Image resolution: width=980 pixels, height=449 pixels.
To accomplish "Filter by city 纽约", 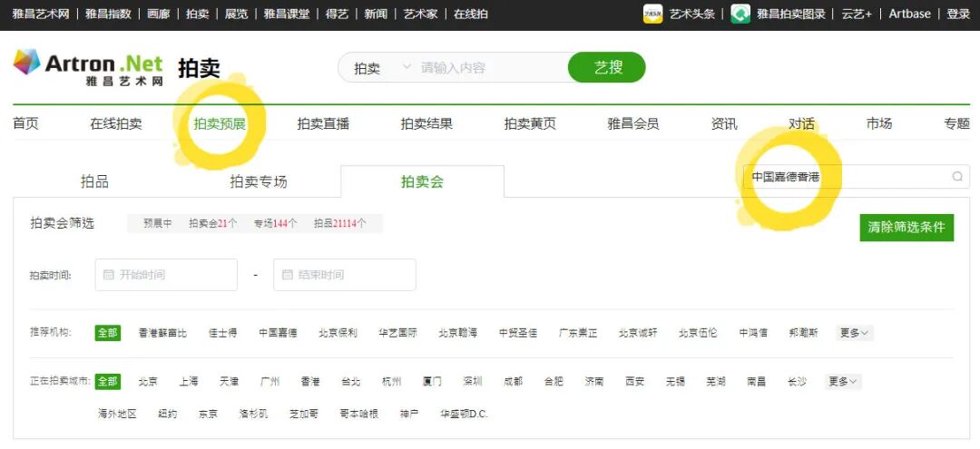I will click(x=168, y=414).
